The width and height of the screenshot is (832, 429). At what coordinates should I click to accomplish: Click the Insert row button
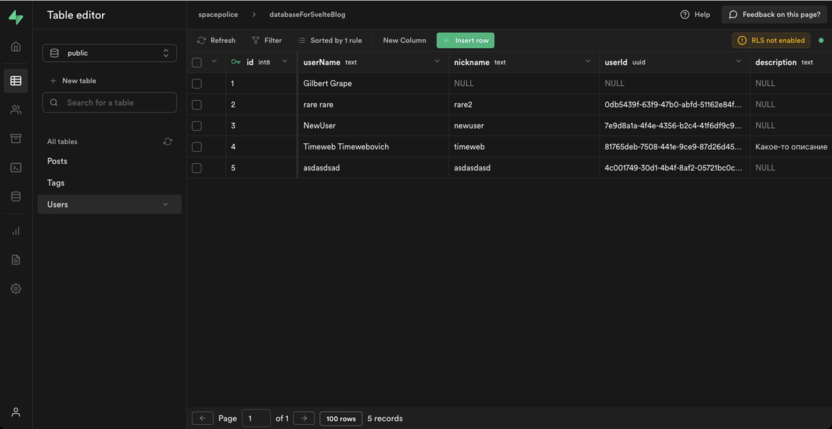coord(465,40)
